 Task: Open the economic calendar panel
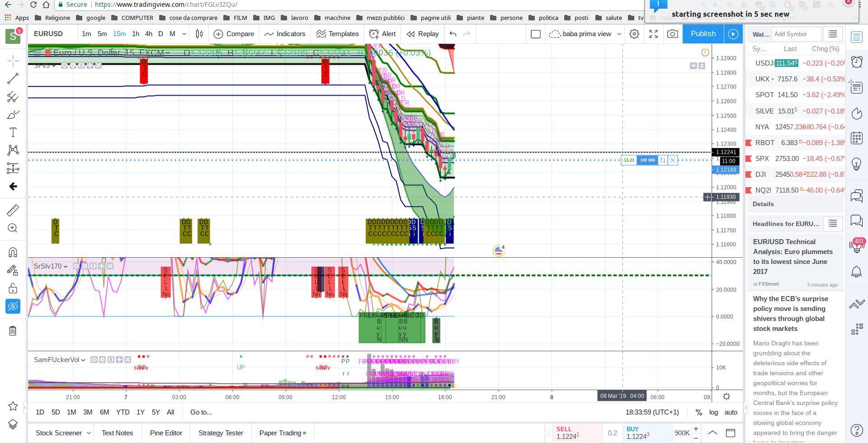857,137
